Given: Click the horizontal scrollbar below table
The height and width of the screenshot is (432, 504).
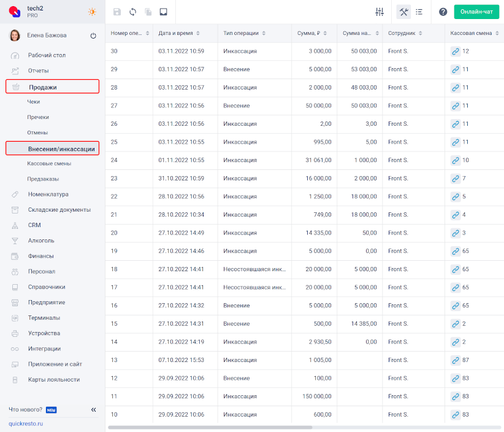Looking at the screenshot, I should pos(210,428).
